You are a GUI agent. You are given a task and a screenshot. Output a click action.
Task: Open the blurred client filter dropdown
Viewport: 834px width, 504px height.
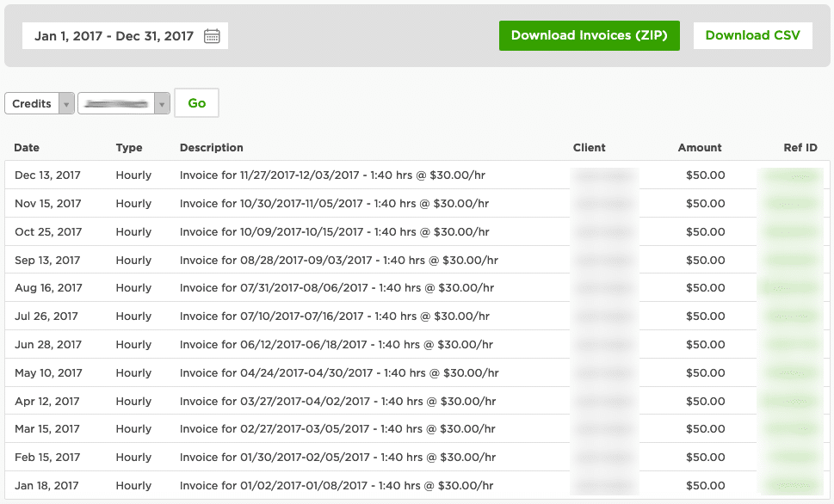click(124, 103)
